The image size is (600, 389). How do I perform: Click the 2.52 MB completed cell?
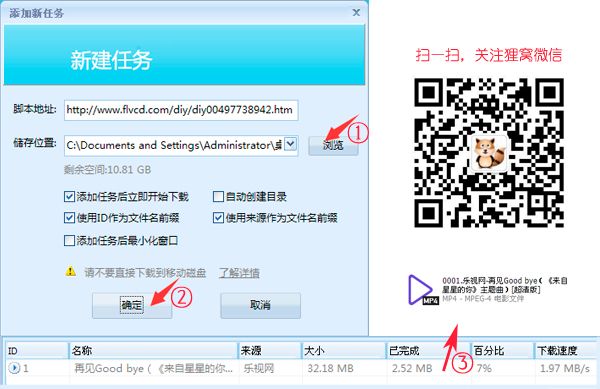(x=412, y=368)
